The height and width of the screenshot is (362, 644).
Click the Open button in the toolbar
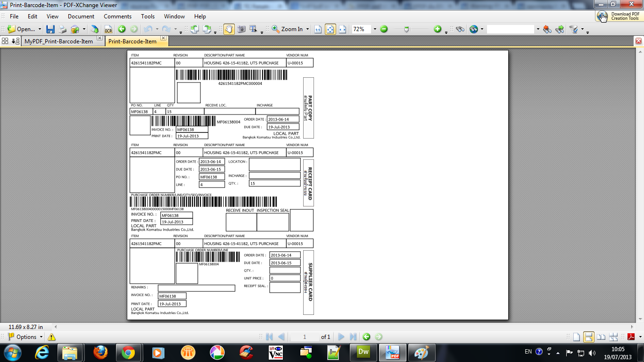point(21,29)
